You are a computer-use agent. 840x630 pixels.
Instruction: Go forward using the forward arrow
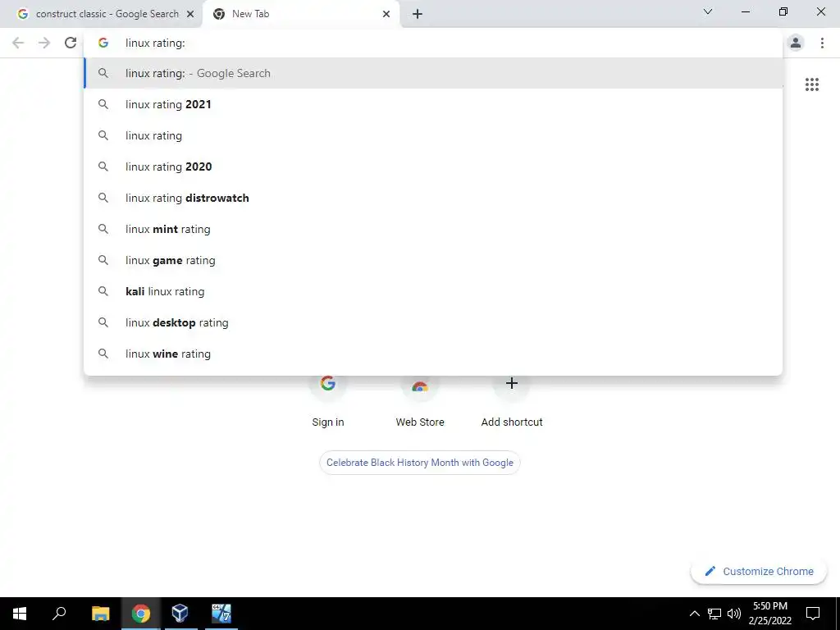tap(44, 43)
